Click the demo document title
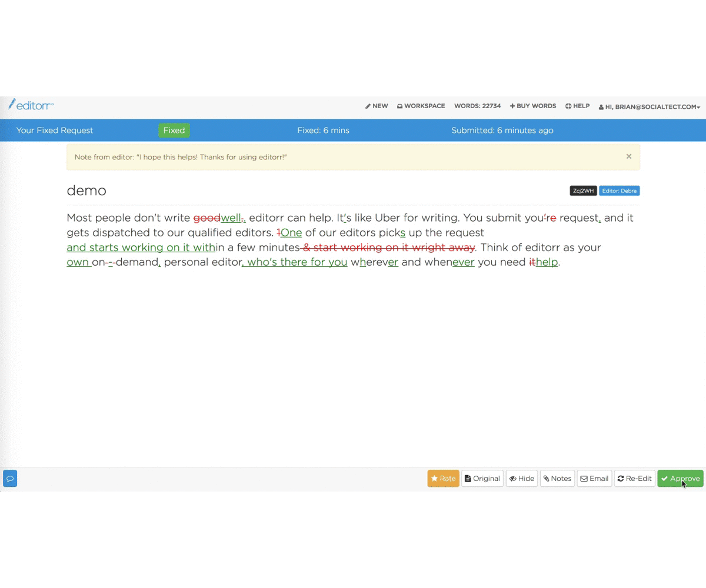This screenshot has height=588, width=706. click(x=86, y=191)
